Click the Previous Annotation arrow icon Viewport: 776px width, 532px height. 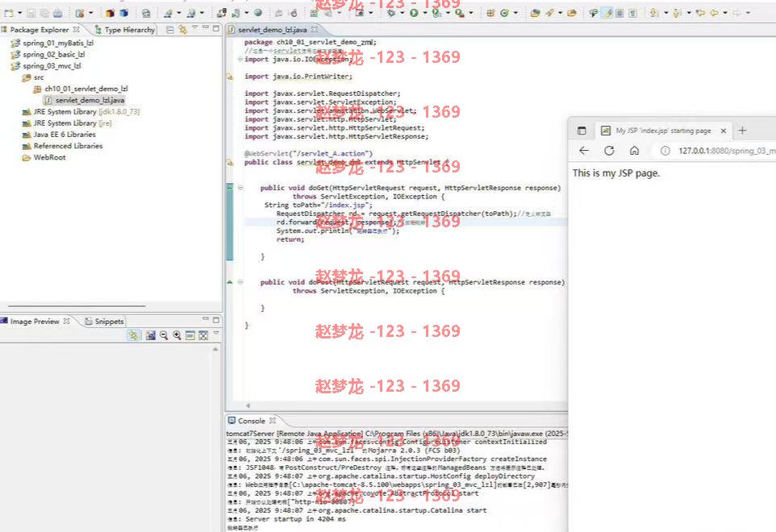click(x=677, y=13)
